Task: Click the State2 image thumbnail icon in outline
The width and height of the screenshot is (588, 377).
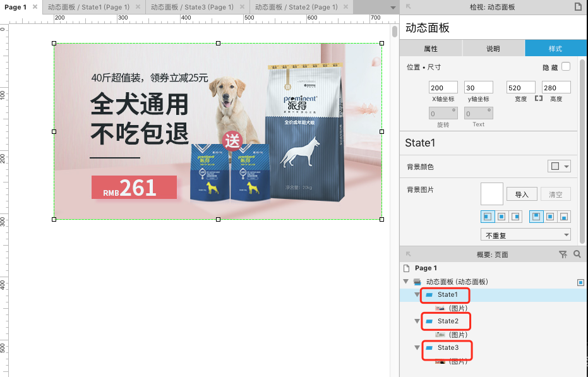Action: pyautogui.click(x=440, y=334)
